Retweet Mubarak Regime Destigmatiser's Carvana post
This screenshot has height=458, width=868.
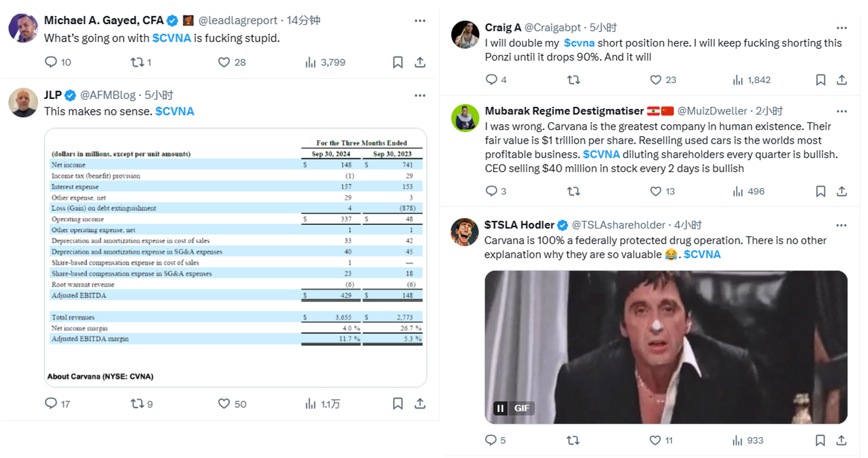coord(573,192)
